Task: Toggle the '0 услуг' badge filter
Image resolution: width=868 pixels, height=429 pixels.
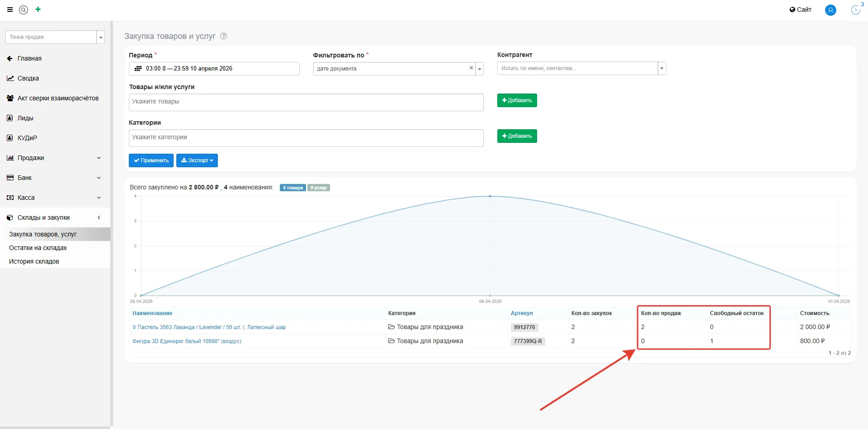Action: click(319, 188)
